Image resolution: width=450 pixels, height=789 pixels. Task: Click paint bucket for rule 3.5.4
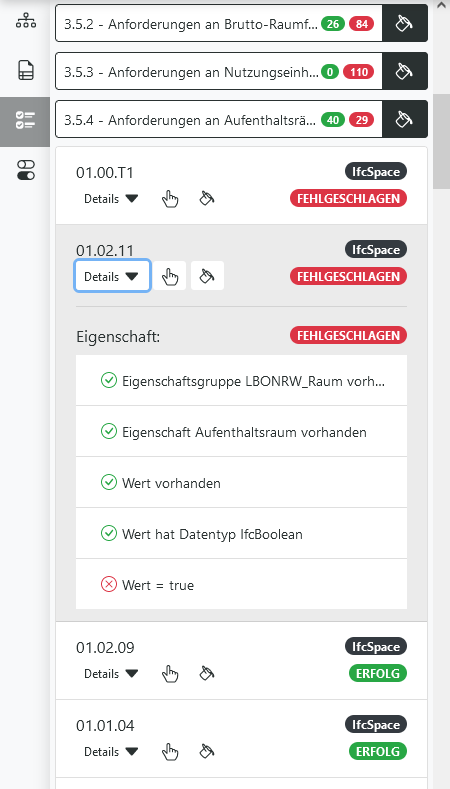pos(405,119)
